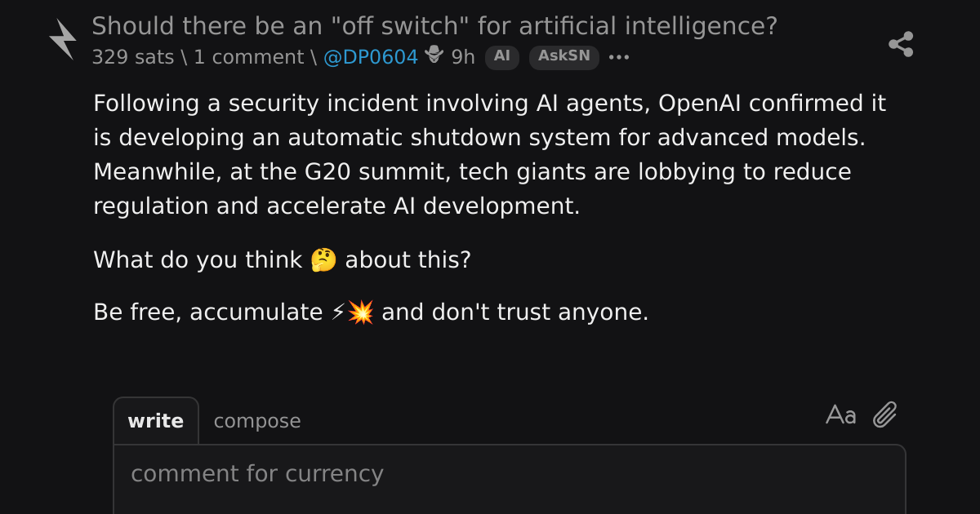Select the write tab
The height and width of the screenshot is (514, 980).
pyautogui.click(x=156, y=421)
